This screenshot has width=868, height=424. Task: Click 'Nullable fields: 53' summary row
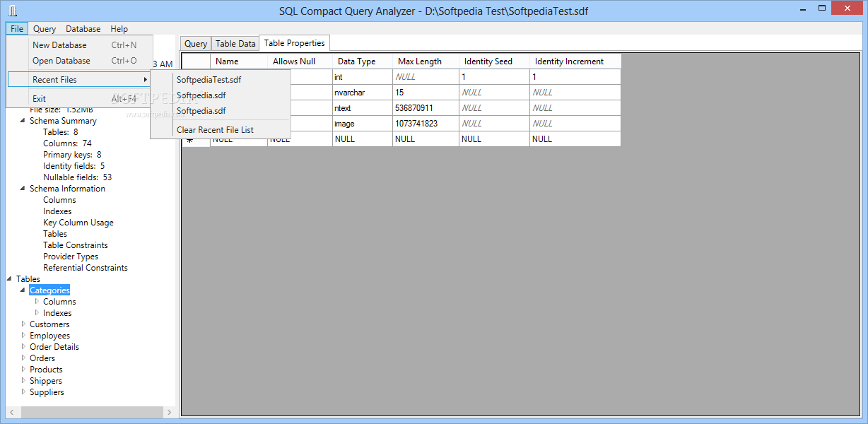coord(78,177)
